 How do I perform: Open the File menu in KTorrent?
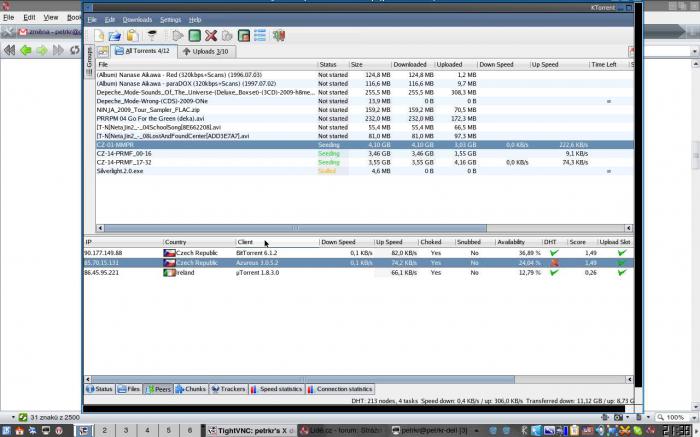(x=92, y=20)
